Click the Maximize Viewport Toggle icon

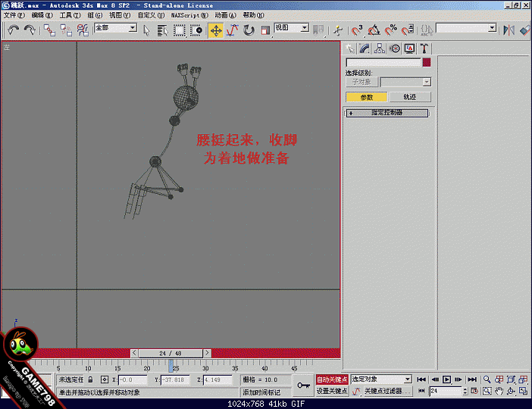pos(523,391)
